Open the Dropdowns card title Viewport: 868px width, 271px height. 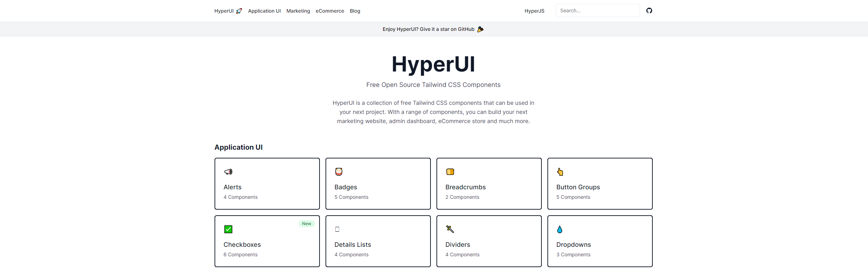573,245
